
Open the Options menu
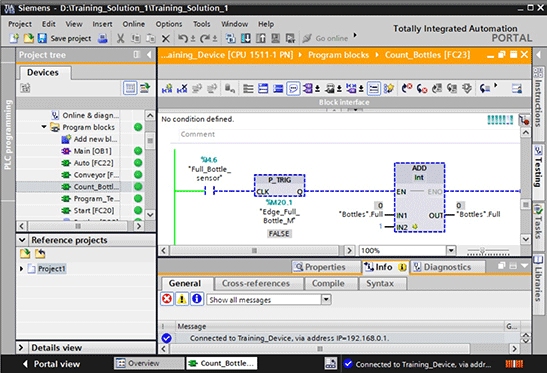pyautogui.click(x=169, y=24)
